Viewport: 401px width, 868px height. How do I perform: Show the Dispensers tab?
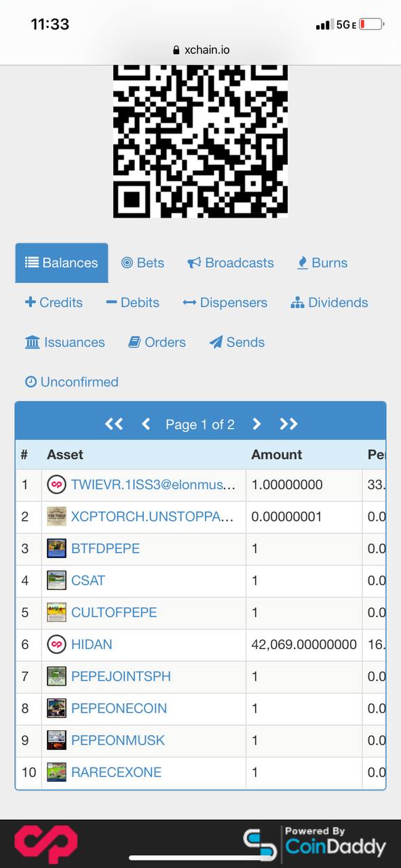[225, 302]
